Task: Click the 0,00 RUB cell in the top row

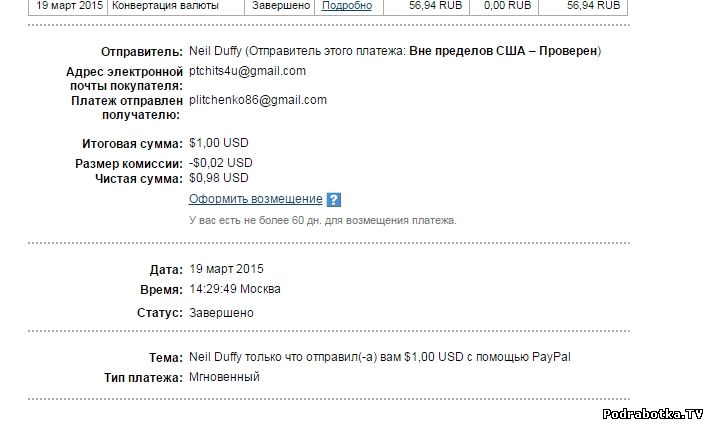Action: pyautogui.click(x=506, y=6)
